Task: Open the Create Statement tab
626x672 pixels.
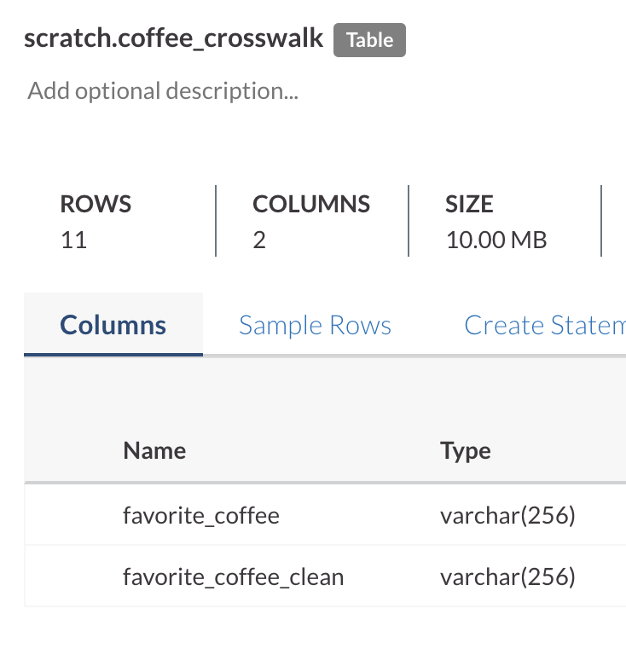Action: [544, 325]
